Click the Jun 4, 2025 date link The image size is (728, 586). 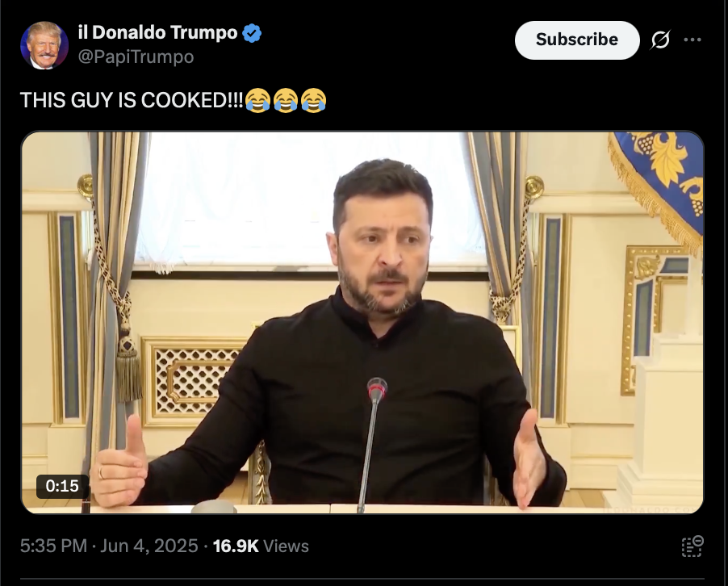149,546
